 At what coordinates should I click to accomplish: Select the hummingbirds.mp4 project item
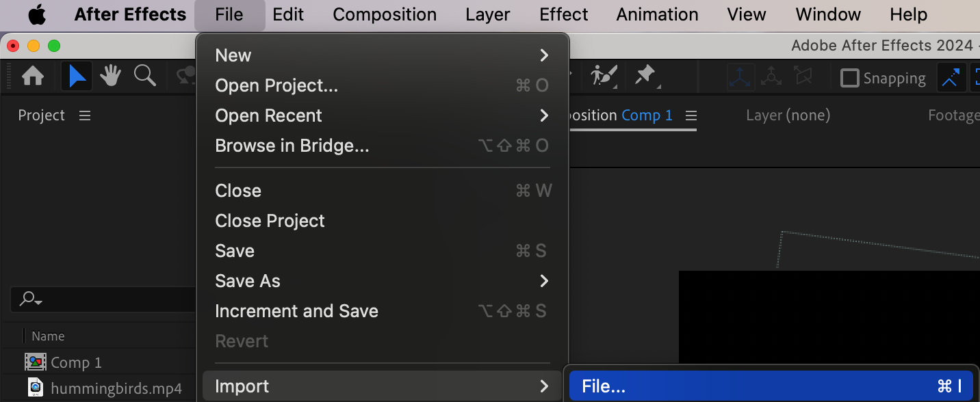pyautogui.click(x=116, y=389)
